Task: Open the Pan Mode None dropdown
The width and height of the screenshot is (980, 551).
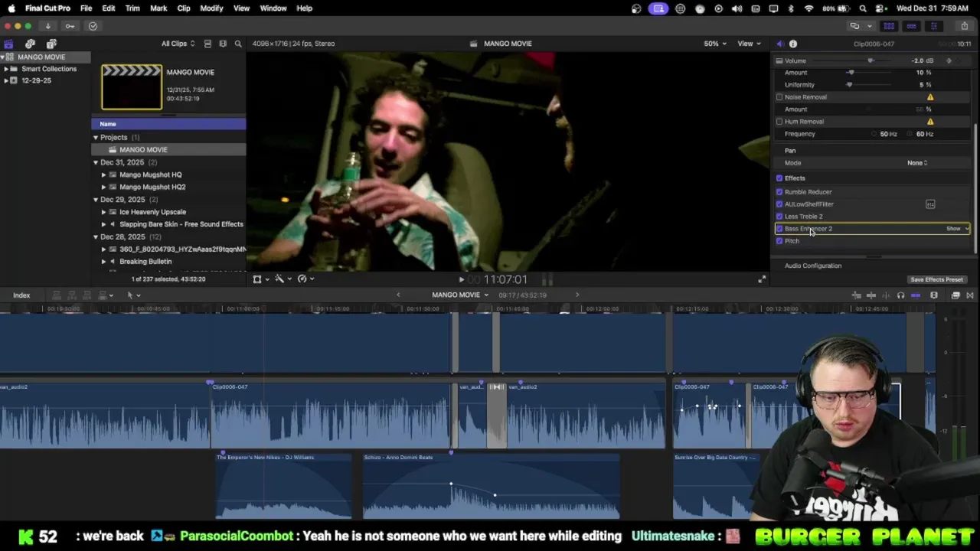Action: [917, 163]
